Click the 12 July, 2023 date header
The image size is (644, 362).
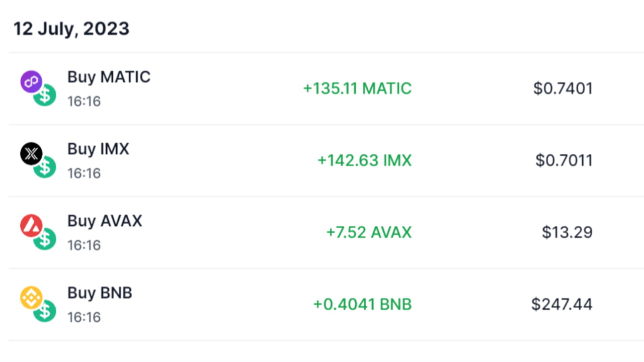[x=71, y=29]
